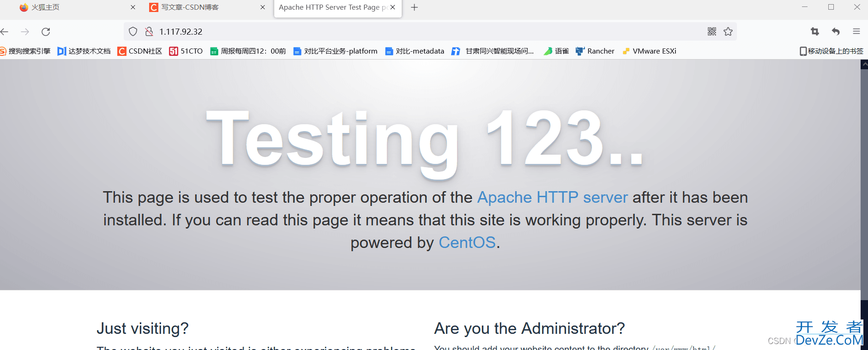Open a new tab with plus button
This screenshot has height=350, width=868.
pyautogui.click(x=414, y=7)
